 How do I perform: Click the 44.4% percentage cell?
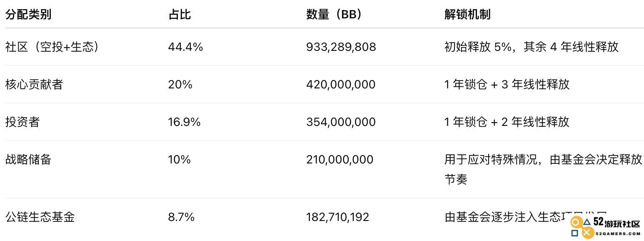click(185, 47)
